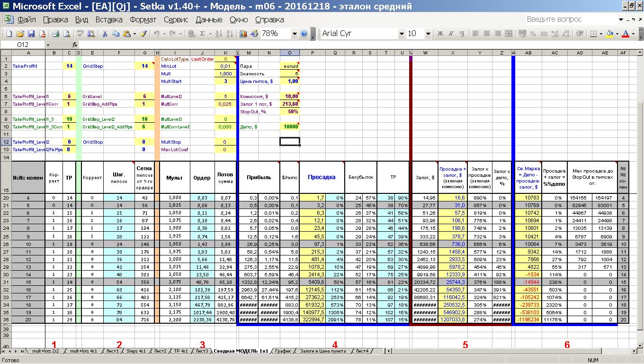This screenshot has height=364, width=644.
Task: Click the scissors Cut icon
Action: point(104,34)
